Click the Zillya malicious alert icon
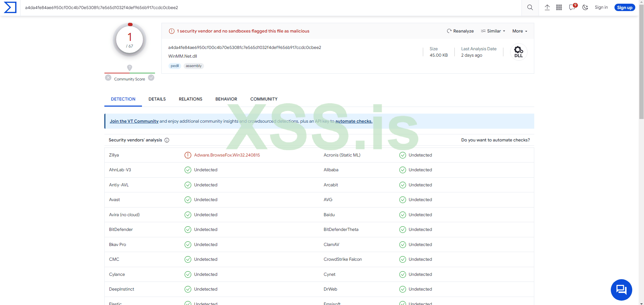Screen dimensions: 644x305 pos(188,155)
